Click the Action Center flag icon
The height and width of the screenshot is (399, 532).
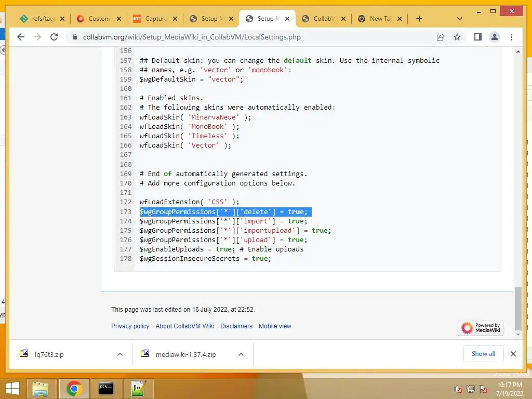point(483,389)
